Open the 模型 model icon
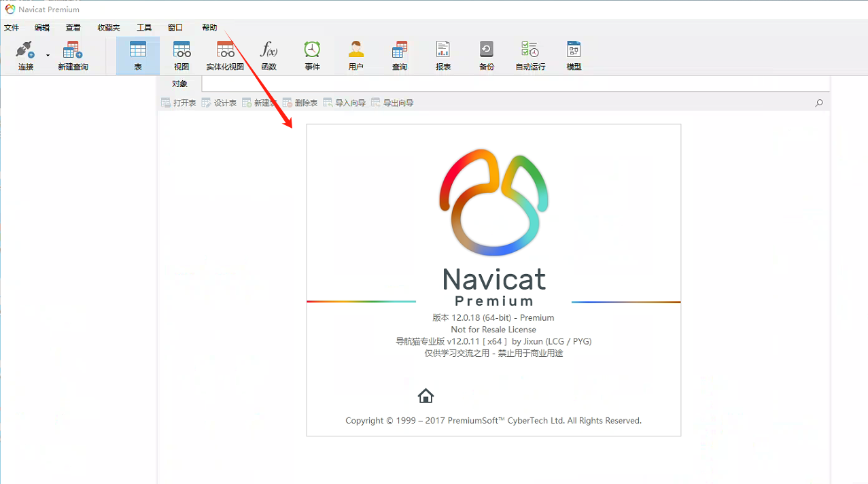 coord(574,56)
